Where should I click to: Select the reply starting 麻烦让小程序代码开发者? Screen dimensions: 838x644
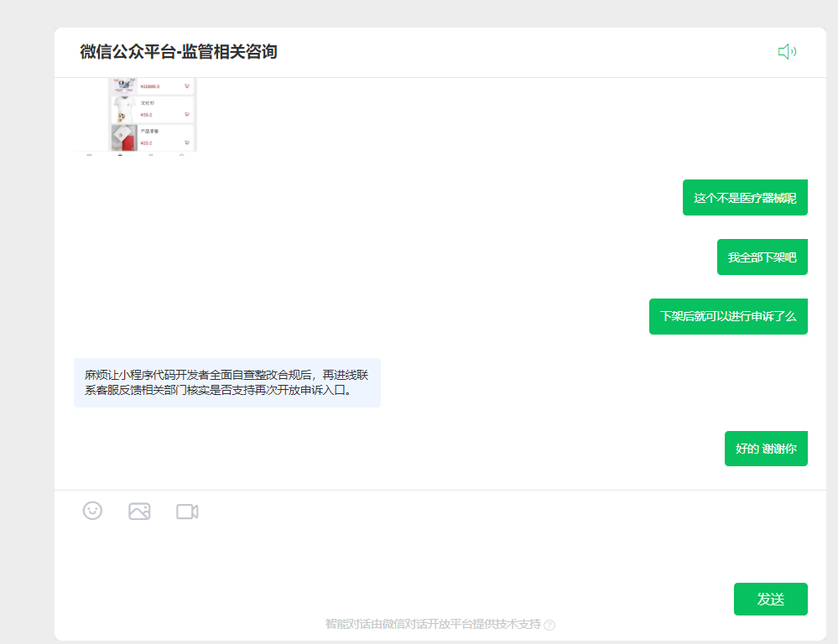(x=227, y=382)
